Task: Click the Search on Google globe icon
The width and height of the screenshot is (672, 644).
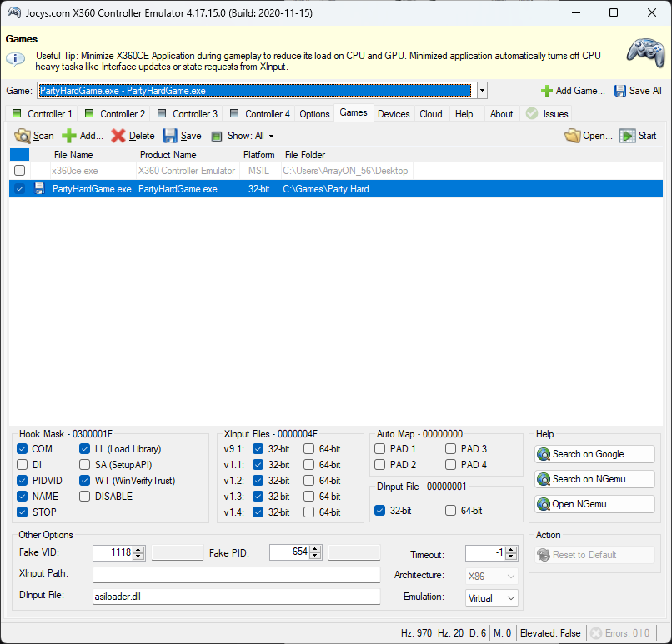Action: (544, 454)
